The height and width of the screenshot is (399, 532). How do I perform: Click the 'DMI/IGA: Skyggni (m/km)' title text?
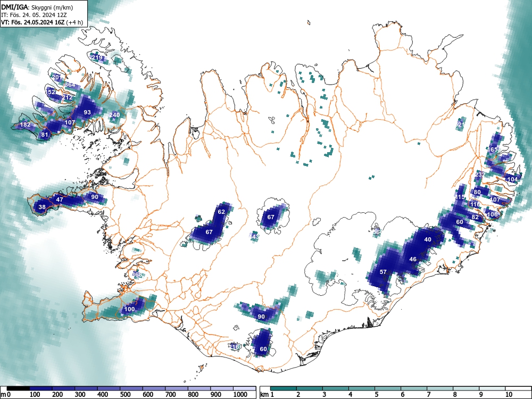click(x=37, y=7)
